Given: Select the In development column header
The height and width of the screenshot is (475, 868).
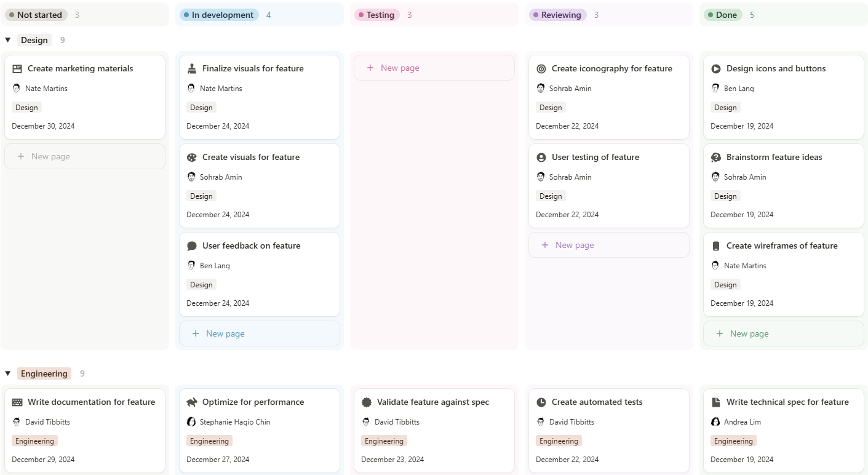Looking at the screenshot, I should point(219,15).
